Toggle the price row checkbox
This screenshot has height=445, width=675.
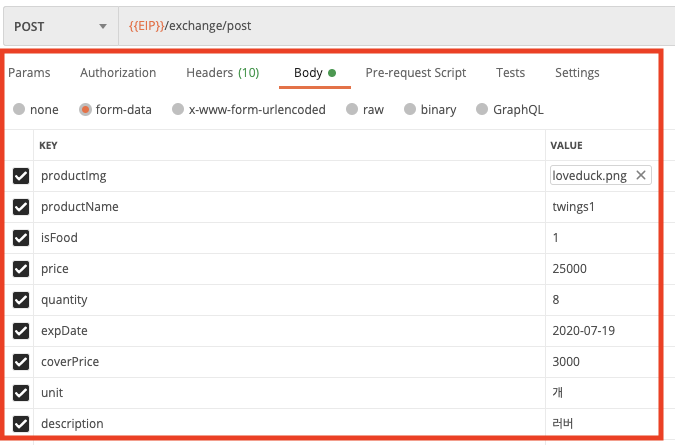[21, 269]
